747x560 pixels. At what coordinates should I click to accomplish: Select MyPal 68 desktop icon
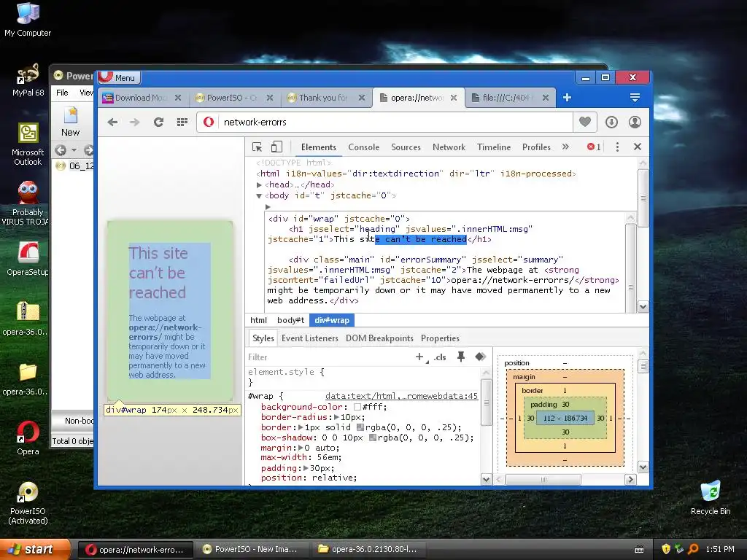(28, 80)
